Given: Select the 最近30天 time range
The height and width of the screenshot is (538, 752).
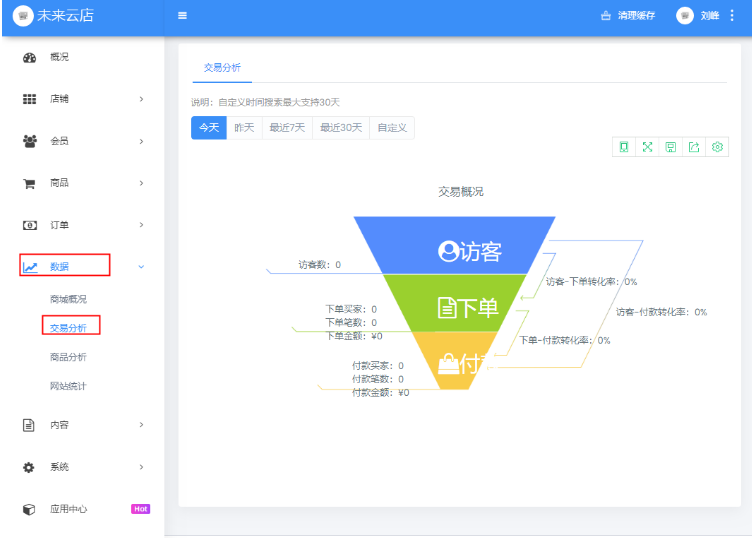Looking at the screenshot, I should [341, 128].
